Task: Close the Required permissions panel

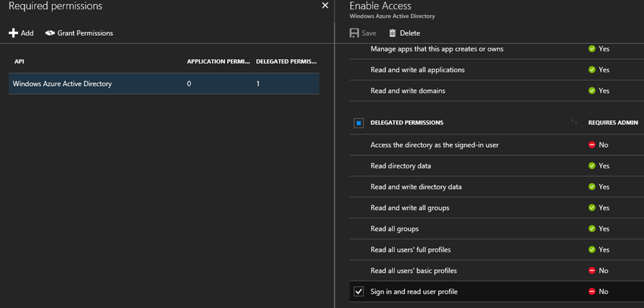Action: (x=325, y=6)
